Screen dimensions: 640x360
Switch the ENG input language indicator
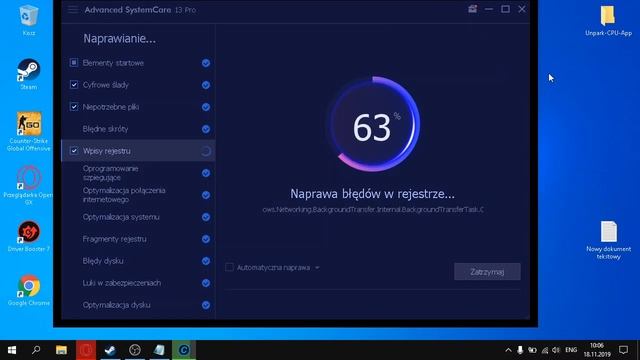(x=571, y=350)
